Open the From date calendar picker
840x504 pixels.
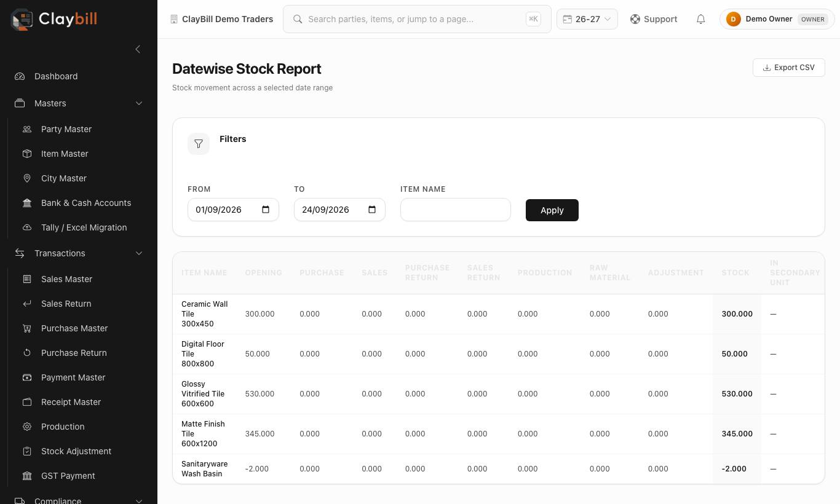click(x=266, y=210)
